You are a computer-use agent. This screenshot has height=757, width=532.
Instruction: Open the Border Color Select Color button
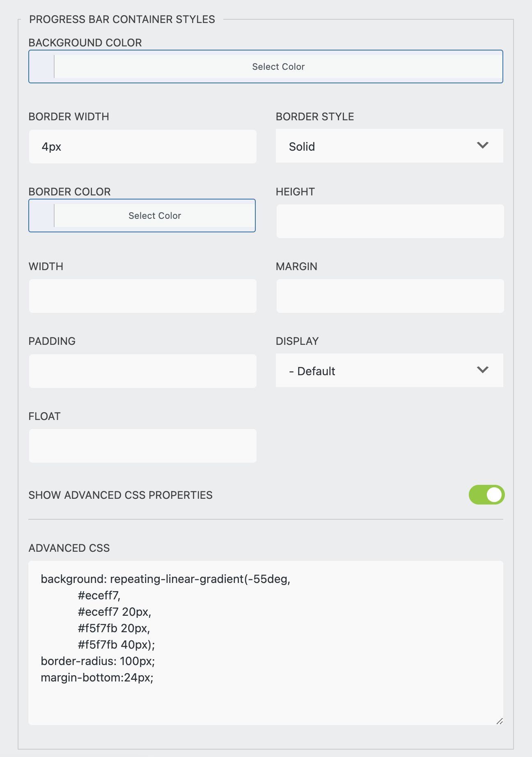(x=155, y=216)
